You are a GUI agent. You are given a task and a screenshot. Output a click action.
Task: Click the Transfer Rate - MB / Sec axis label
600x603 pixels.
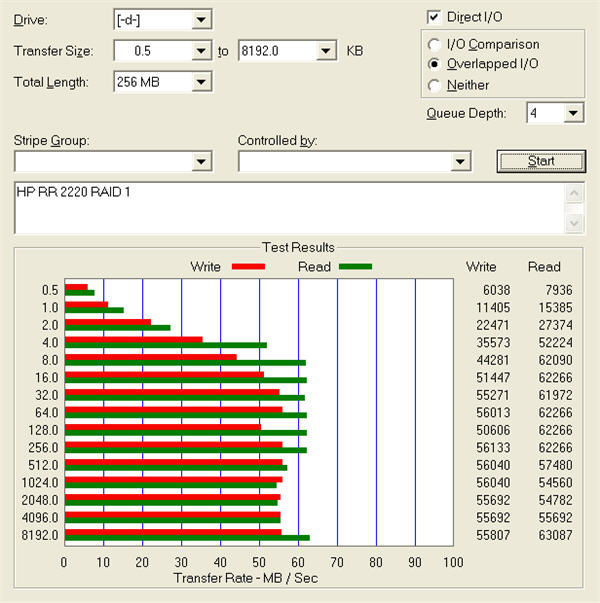(246, 578)
